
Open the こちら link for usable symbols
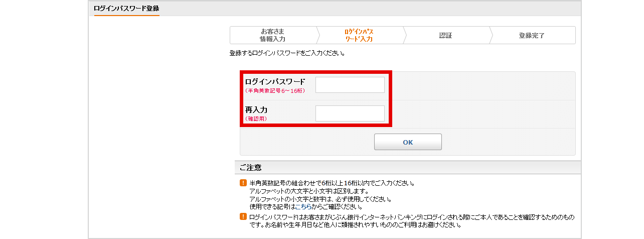tap(302, 206)
